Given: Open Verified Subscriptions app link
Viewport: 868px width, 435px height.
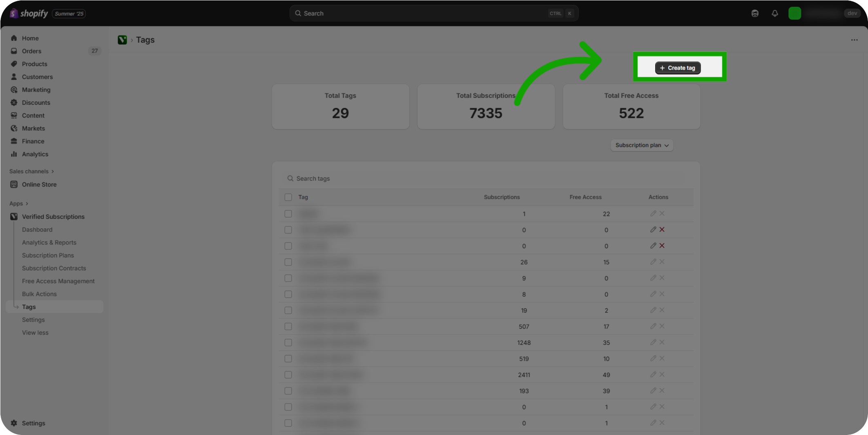Looking at the screenshot, I should (53, 217).
